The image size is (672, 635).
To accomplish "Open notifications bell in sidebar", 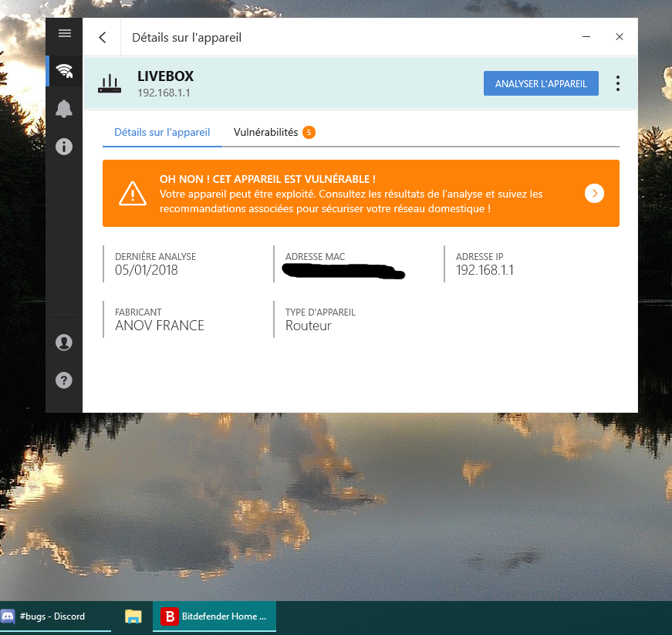I will click(x=64, y=109).
